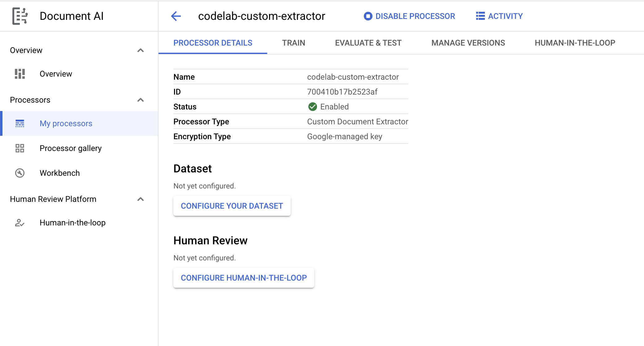Click CONFIGURE HUMAN-IN-THE-LOOP button
Screen dimensions: 644x346
tap(243, 277)
